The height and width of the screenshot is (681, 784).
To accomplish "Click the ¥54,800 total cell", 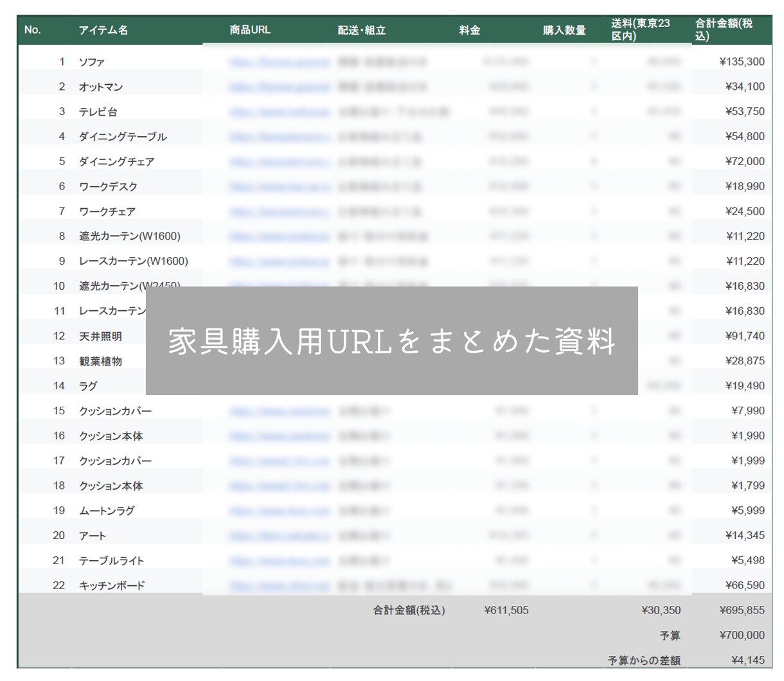I will pos(745,136).
